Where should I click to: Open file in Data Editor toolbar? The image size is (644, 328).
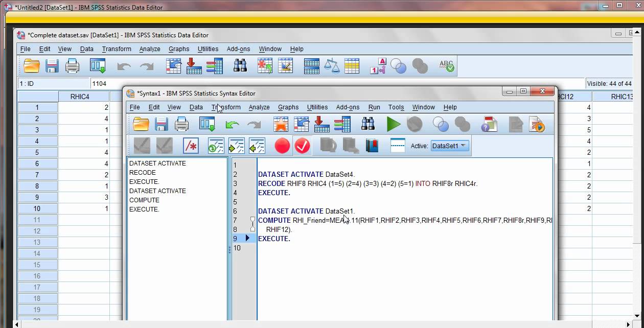[32, 66]
